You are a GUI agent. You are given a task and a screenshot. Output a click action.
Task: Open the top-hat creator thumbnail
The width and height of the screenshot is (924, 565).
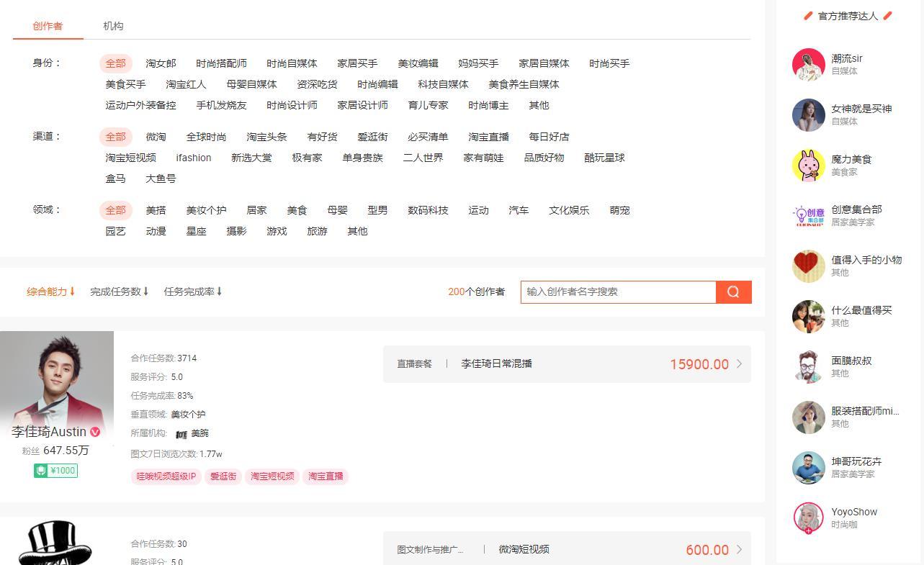55,543
